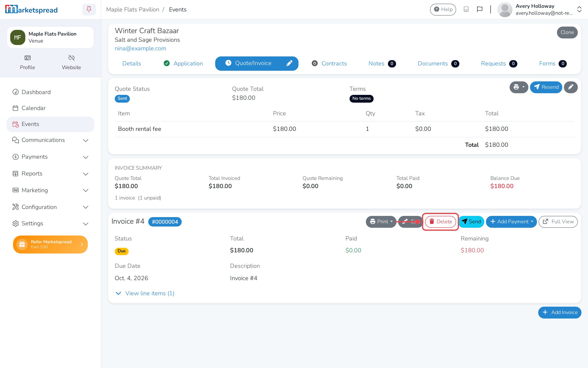Click Maple Flats Pavilion breadcrumb
The image size is (588, 368).
click(x=133, y=9)
